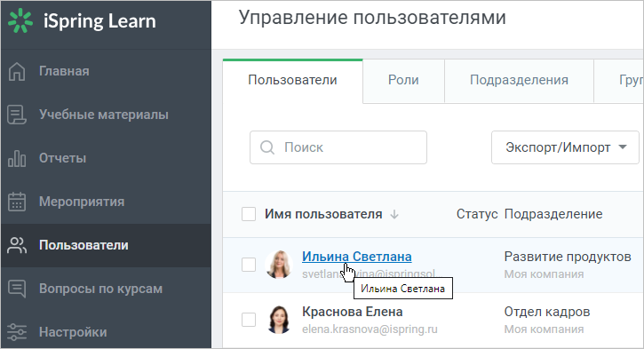Click the sort arrow next to Имя пользователя
The width and height of the screenshot is (644, 349).
click(394, 214)
